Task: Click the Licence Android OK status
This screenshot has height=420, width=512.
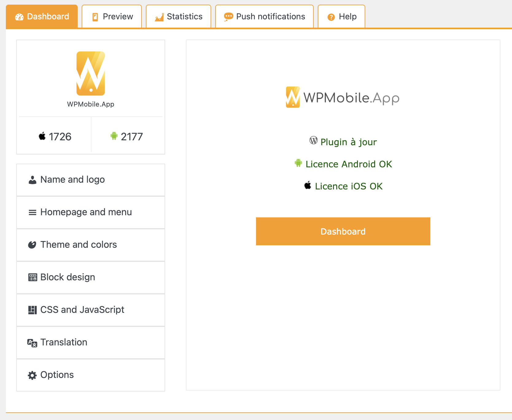Action: point(349,164)
